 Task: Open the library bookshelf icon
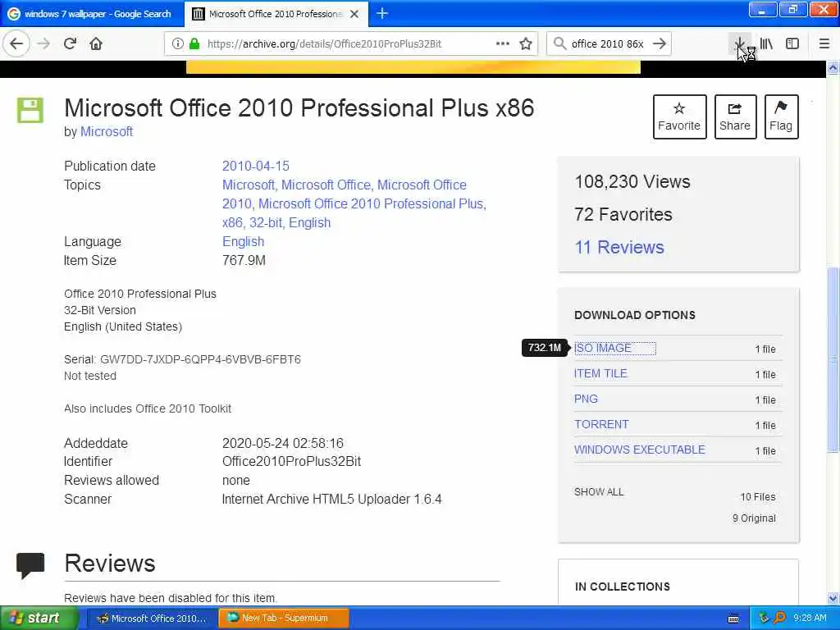click(x=767, y=44)
